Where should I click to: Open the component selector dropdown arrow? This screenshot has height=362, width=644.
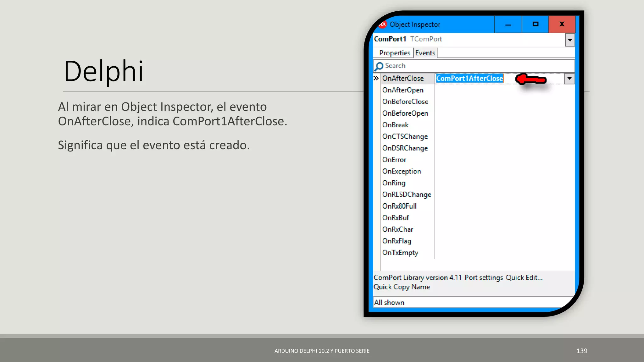click(x=570, y=40)
